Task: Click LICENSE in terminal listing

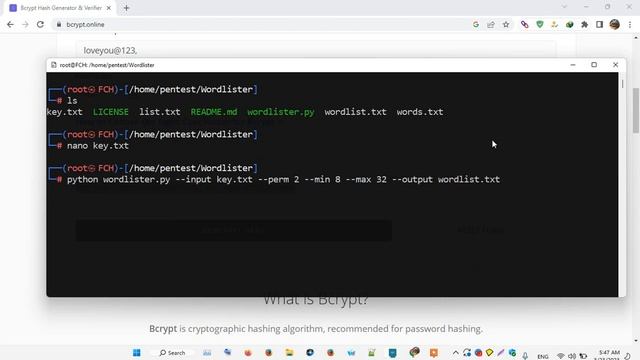Action: 111,112
